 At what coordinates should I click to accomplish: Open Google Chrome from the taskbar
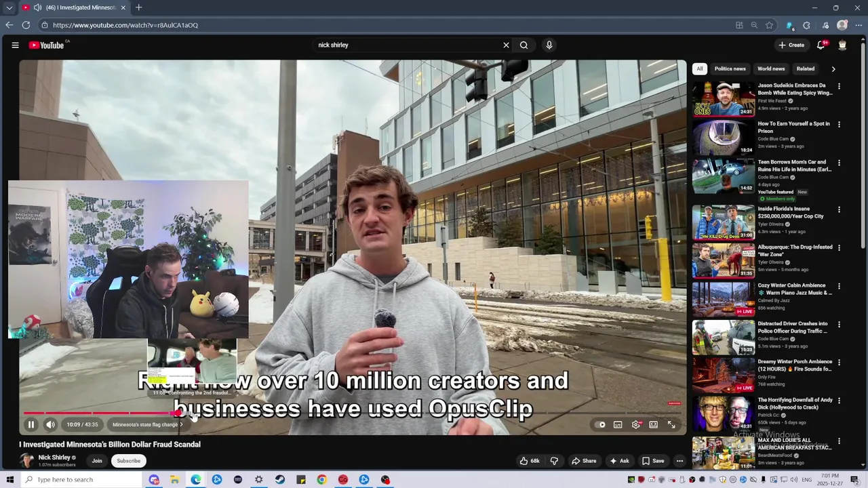click(x=322, y=480)
